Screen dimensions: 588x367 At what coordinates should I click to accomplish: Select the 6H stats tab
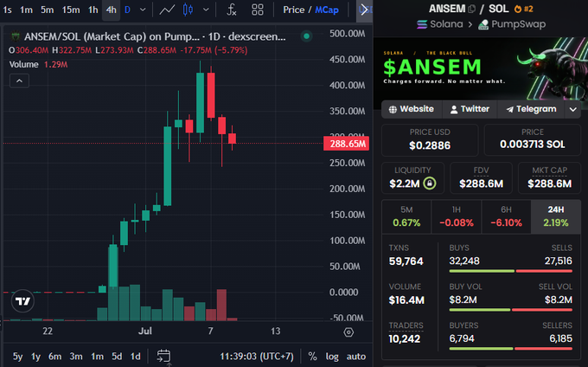click(x=506, y=216)
